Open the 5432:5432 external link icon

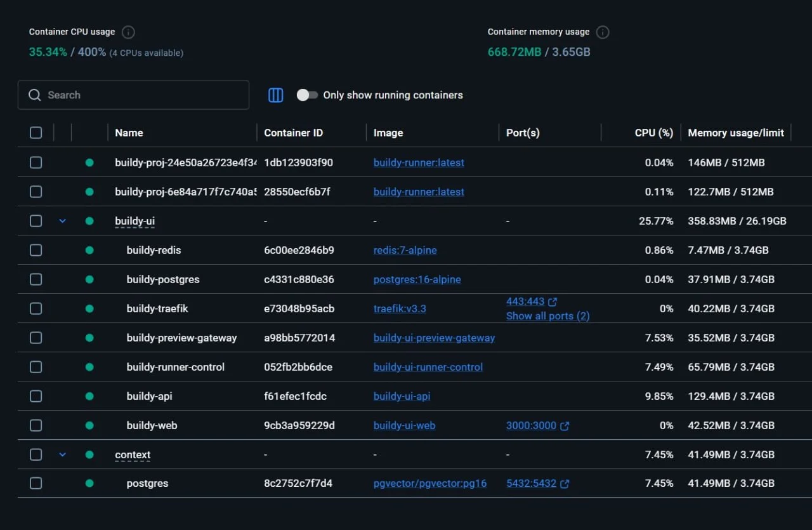coord(565,484)
